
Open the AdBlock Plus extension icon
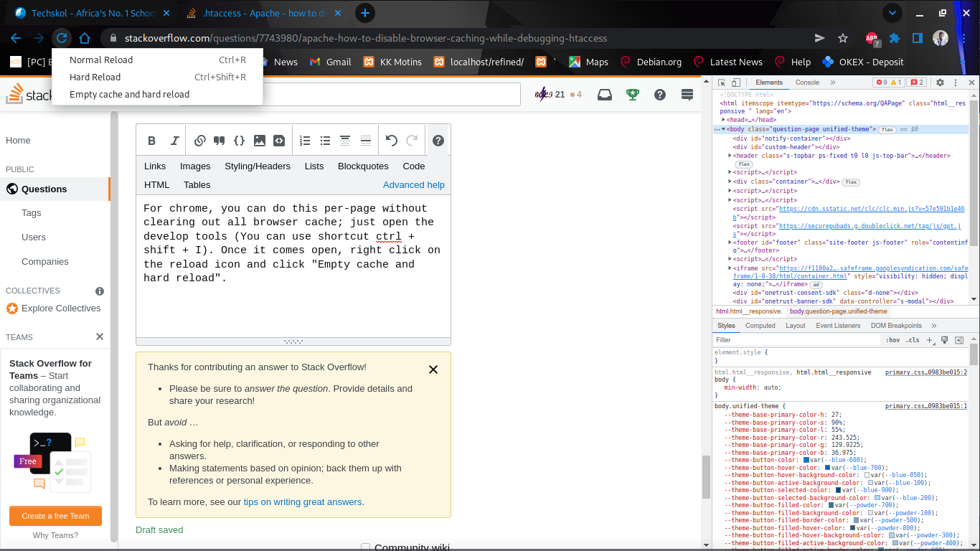pyautogui.click(x=872, y=38)
